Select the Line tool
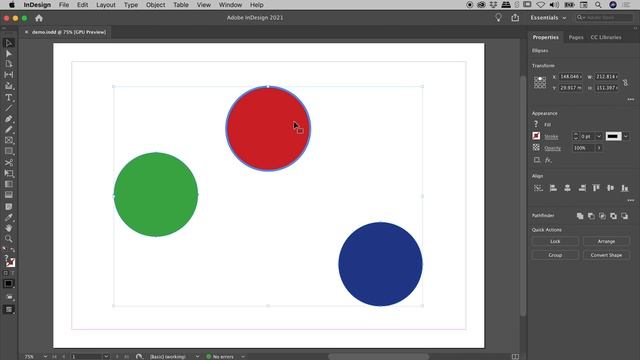 pos(9,108)
